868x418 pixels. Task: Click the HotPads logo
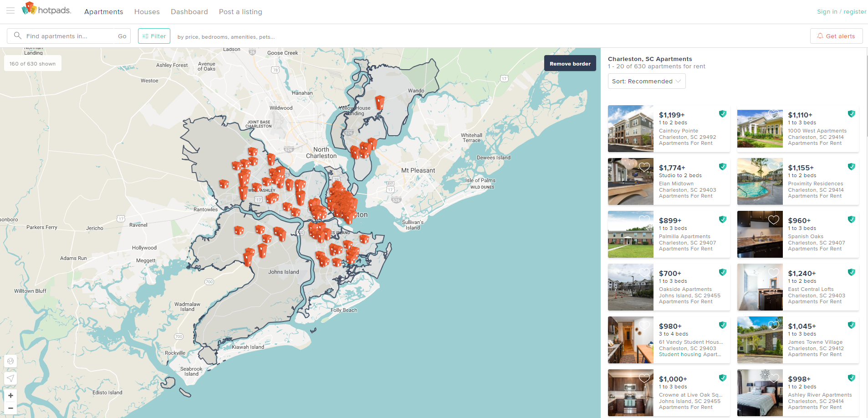coord(46,10)
